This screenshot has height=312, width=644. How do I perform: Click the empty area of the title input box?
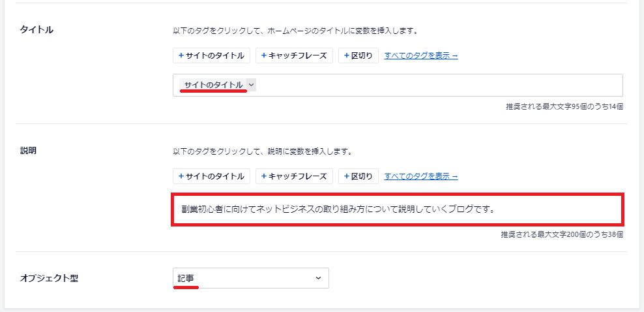439,85
